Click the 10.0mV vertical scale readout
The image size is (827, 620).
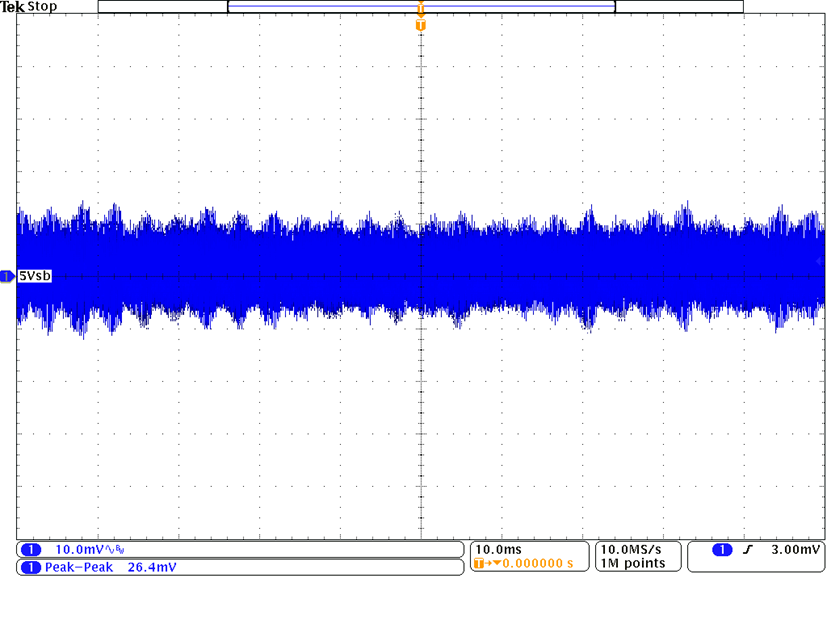[x=79, y=550]
